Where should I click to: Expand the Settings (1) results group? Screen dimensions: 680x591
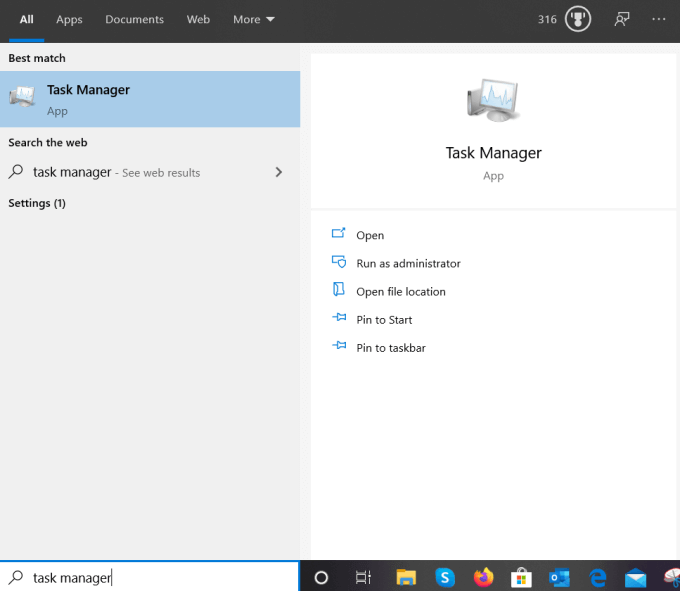pyautogui.click(x=37, y=203)
